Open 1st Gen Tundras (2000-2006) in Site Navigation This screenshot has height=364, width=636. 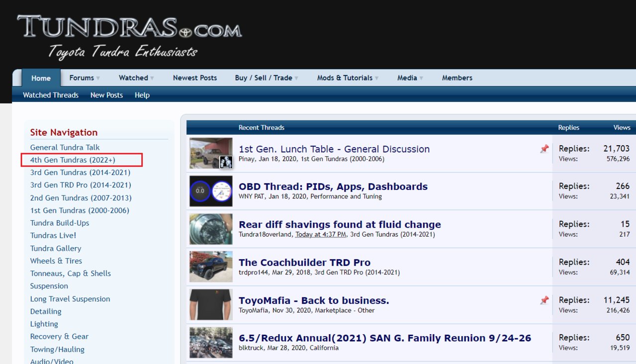coord(80,210)
